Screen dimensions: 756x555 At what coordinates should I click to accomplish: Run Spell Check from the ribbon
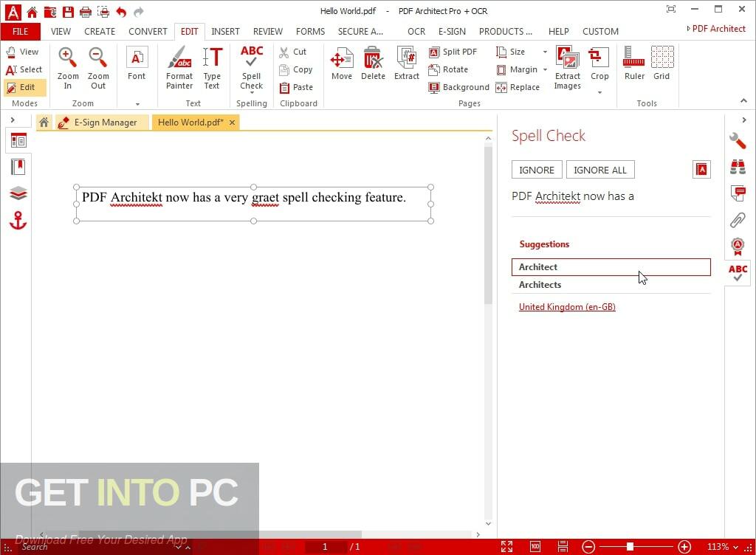(252, 68)
